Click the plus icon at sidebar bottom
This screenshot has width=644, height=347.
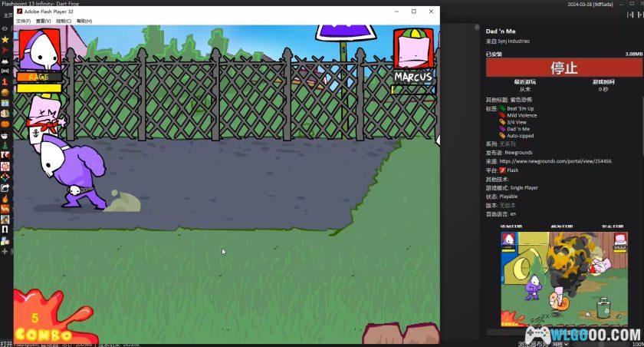(x=5, y=250)
